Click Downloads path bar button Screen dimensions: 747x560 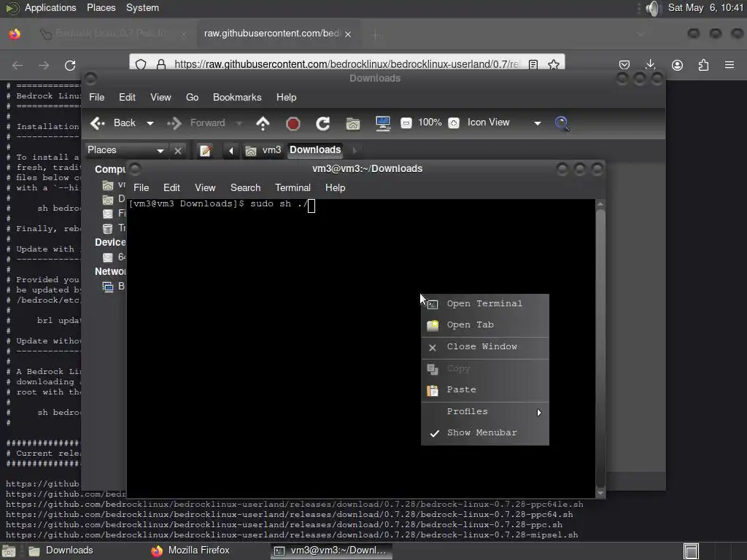point(315,150)
